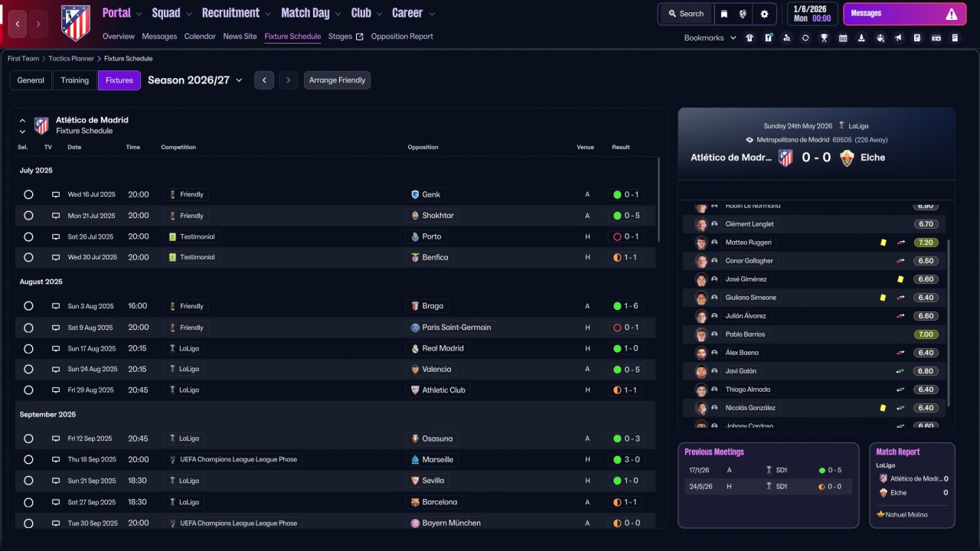The height and width of the screenshot is (551, 980).
Task: Go forward with the right navigation arrow
Action: pos(38,24)
